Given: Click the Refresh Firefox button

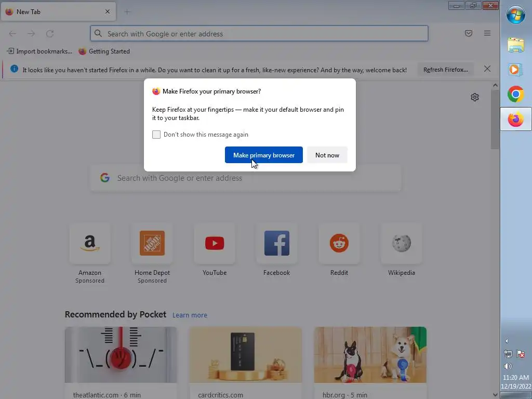Looking at the screenshot, I should [x=445, y=70].
